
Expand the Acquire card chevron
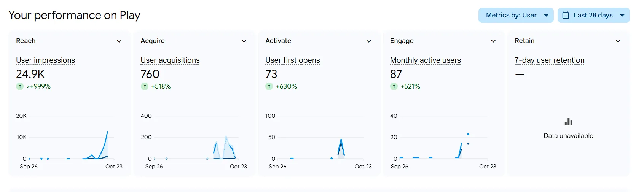click(244, 41)
